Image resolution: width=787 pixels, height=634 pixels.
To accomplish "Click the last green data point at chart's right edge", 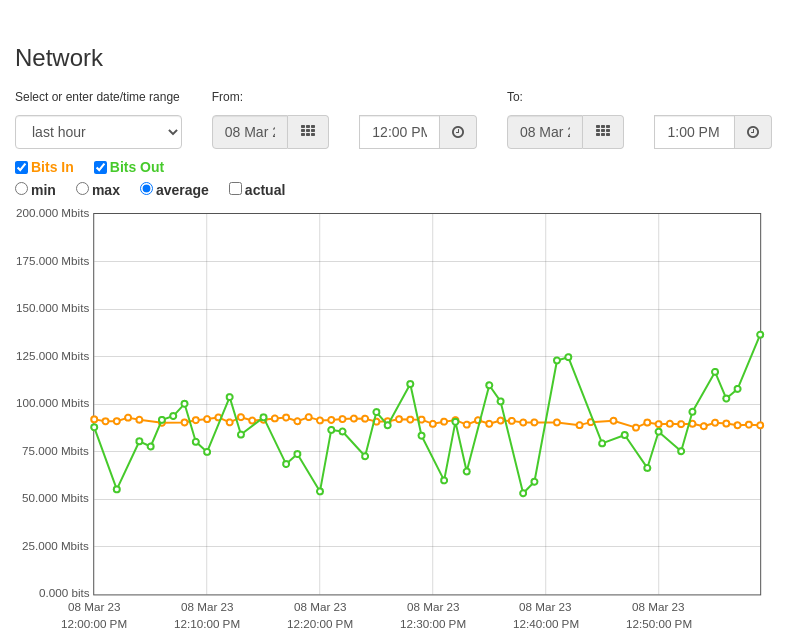I will point(760,335).
